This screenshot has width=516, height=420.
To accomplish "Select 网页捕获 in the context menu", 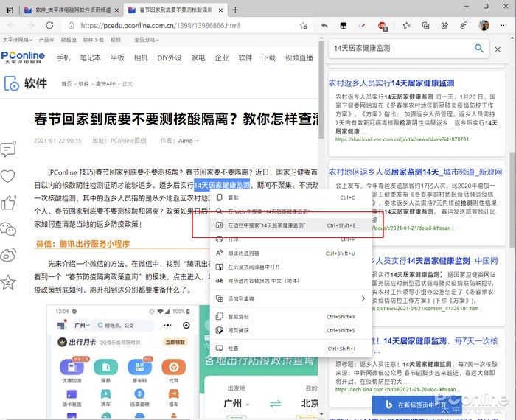I will (240, 331).
